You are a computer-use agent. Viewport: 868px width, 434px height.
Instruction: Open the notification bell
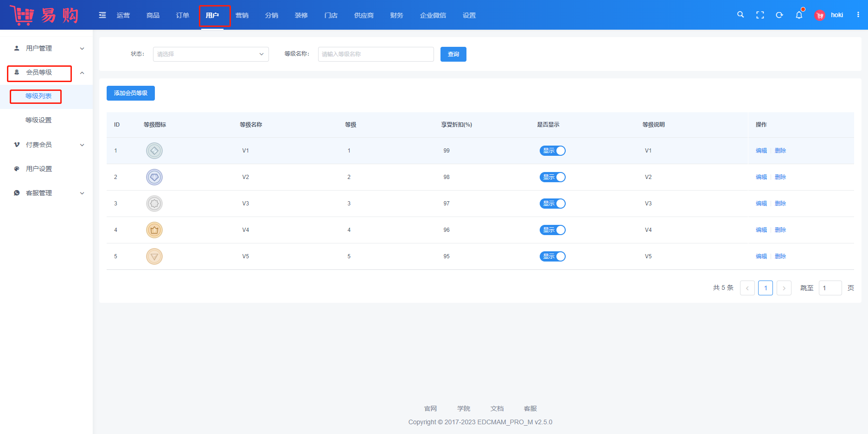(x=799, y=15)
